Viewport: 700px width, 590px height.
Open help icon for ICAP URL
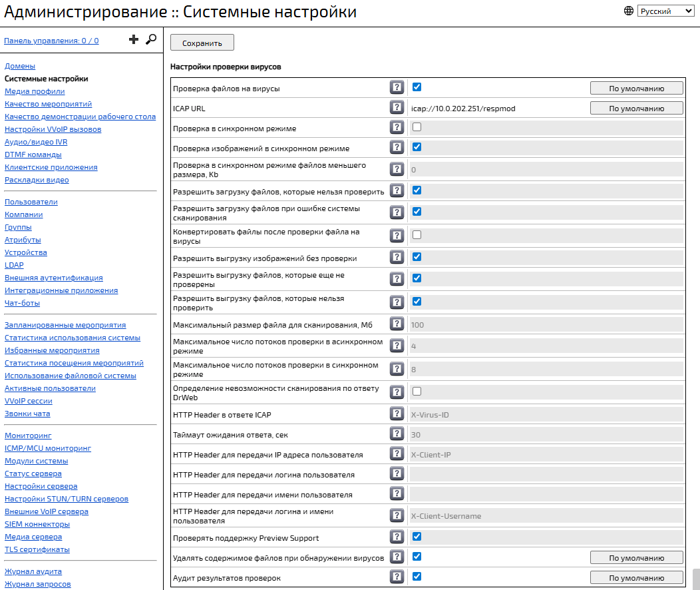pos(397,108)
